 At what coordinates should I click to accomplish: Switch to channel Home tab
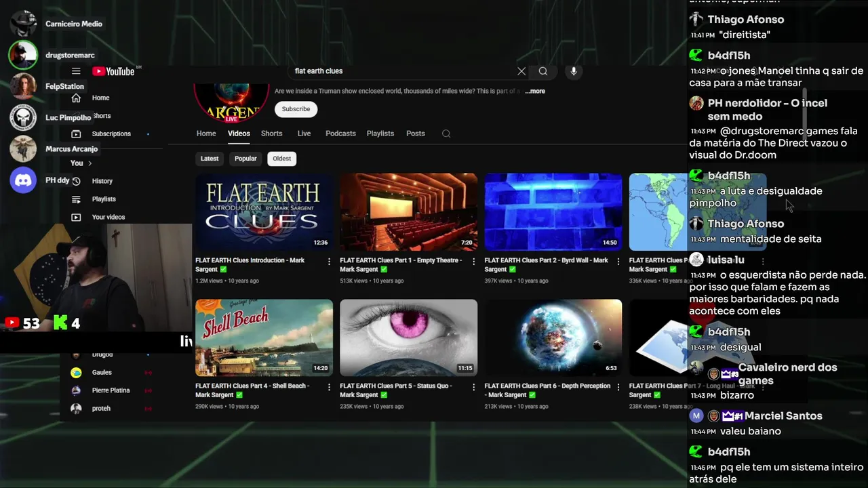[206, 134]
